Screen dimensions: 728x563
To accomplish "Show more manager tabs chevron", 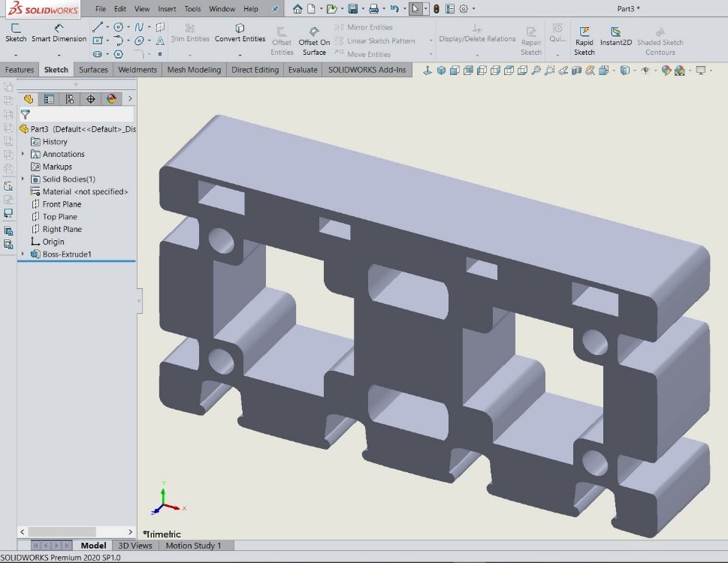I will [130, 99].
